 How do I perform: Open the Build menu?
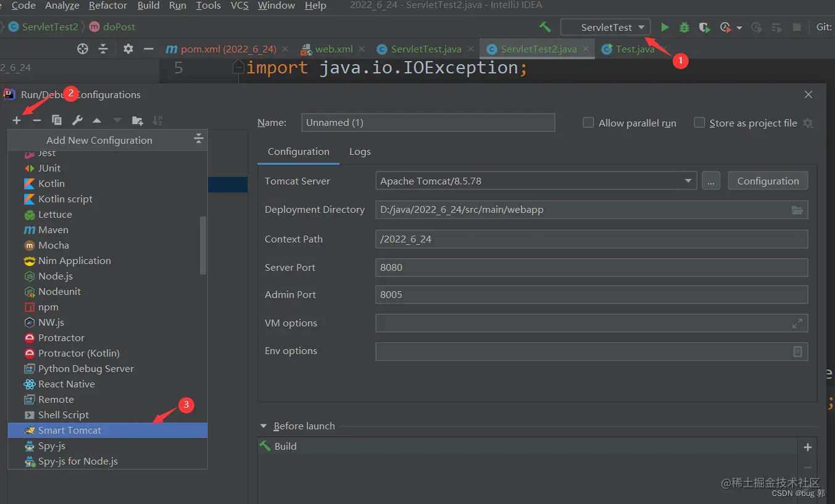[x=149, y=6]
